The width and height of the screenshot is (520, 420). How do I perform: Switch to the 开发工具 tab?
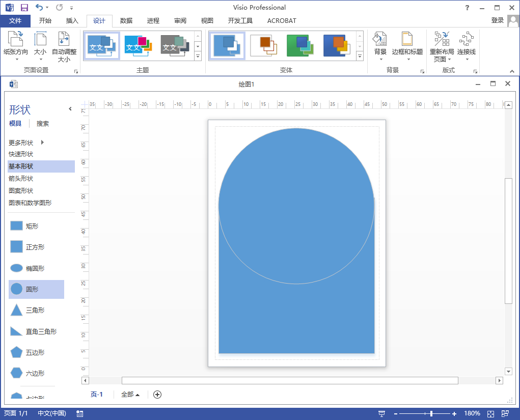(240, 20)
